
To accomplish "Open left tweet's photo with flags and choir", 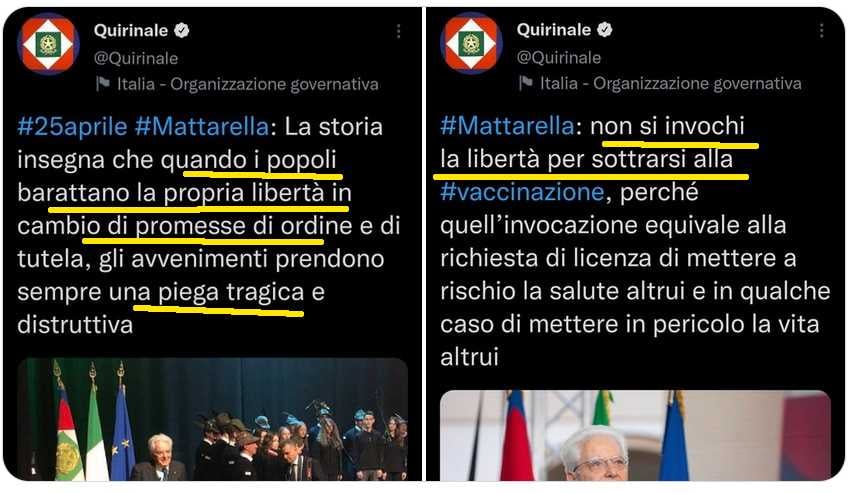I will pos(212,419).
